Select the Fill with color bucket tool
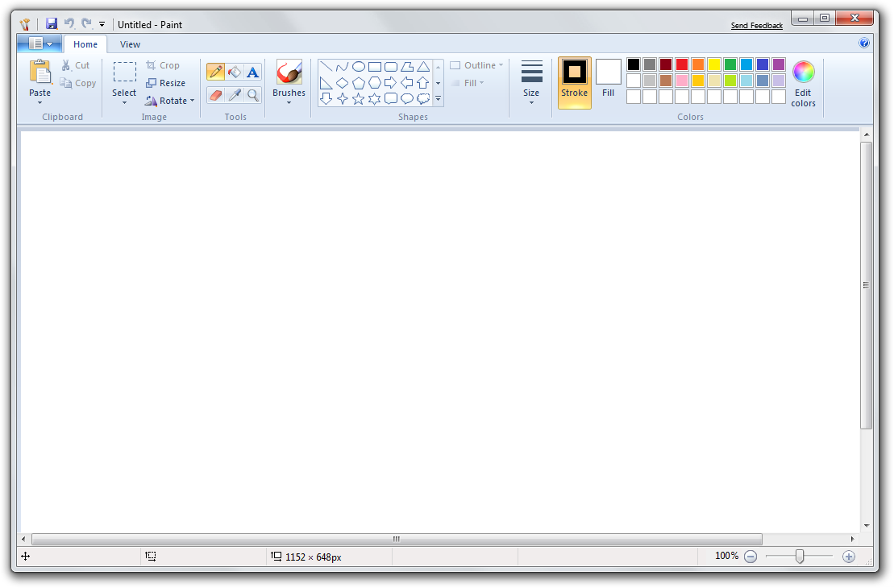The height and width of the screenshot is (588, 894). (x=235, y=72)
